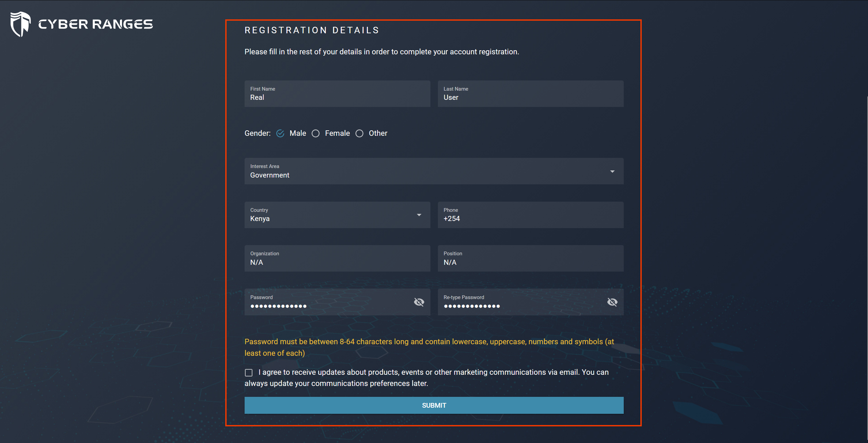Click the CYBER RANGES shield logo

pyautogui.click(x=21, y=24)
